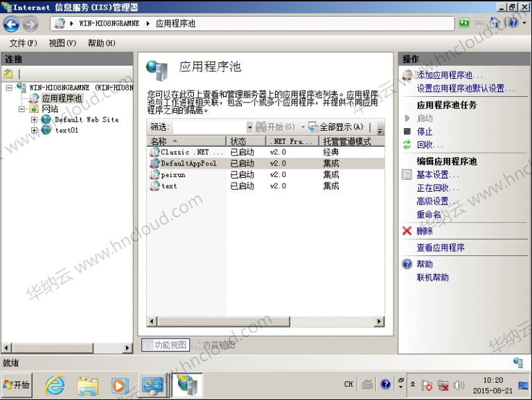Image resolution: width=532 pixels, height=400 pixels.
Task: Sort by the .NET Fra... column header
Action: (x=292, y=141)
